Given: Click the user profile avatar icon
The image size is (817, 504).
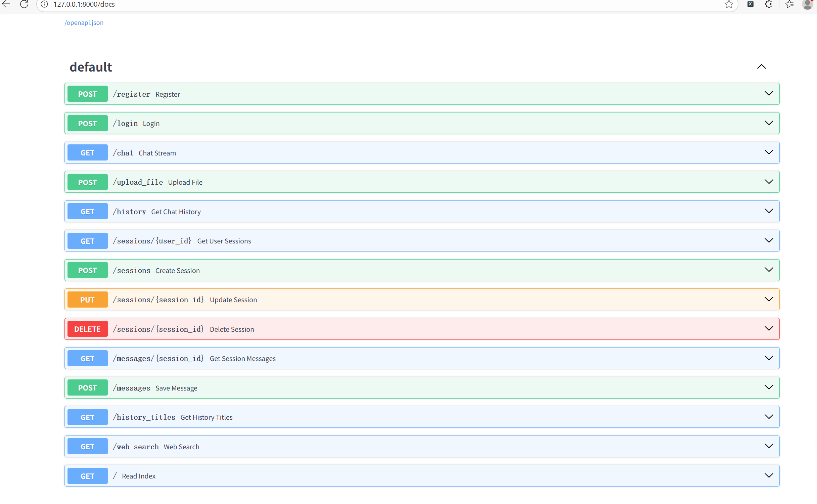Looking at the screenshot, I should click(x=807, y=4).
